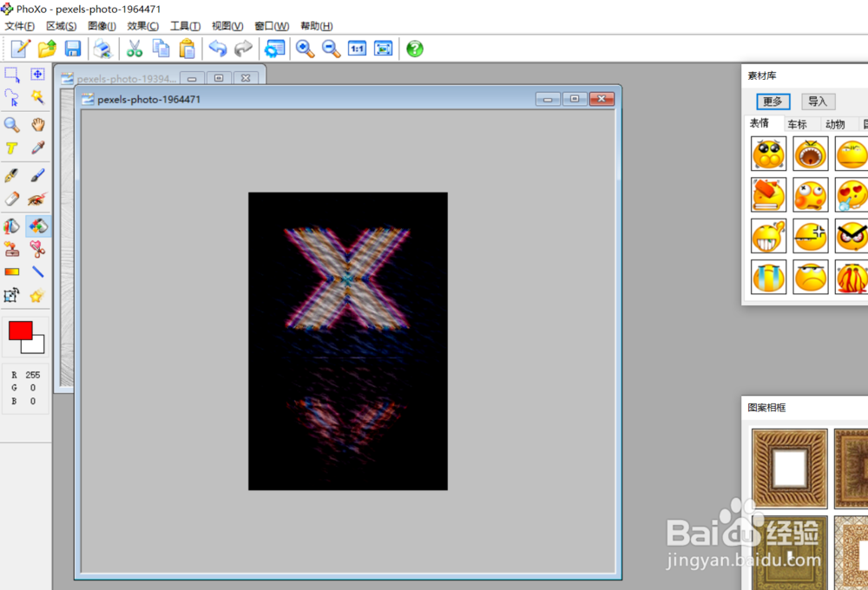
Task: Switch to the 表情 tab
Action: (x=759, y=123)
